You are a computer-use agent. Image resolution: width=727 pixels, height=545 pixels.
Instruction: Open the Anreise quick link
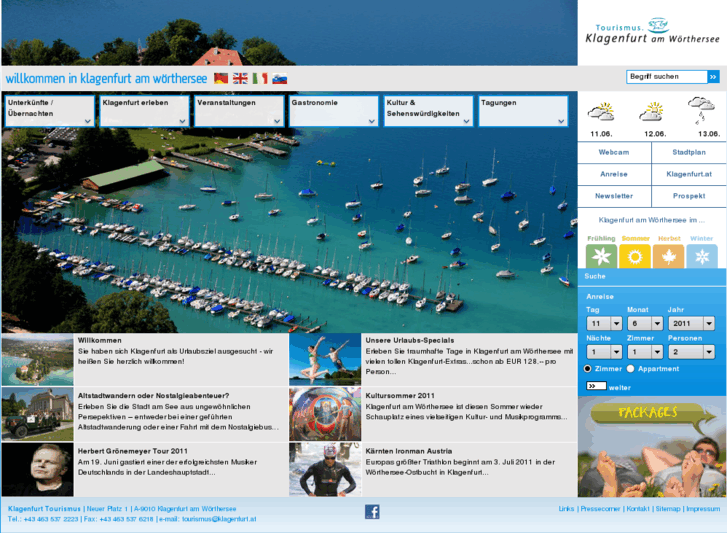614,174
